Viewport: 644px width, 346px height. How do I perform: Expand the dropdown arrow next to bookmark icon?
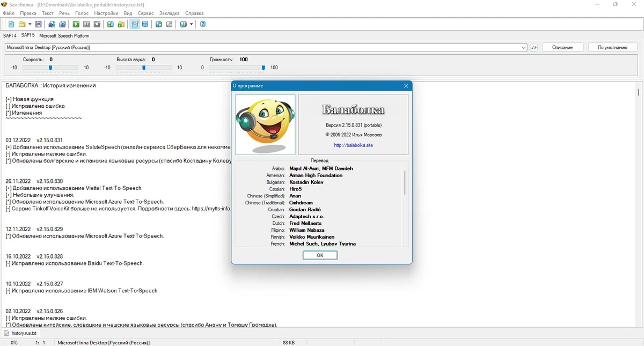(x=191, y=24)
